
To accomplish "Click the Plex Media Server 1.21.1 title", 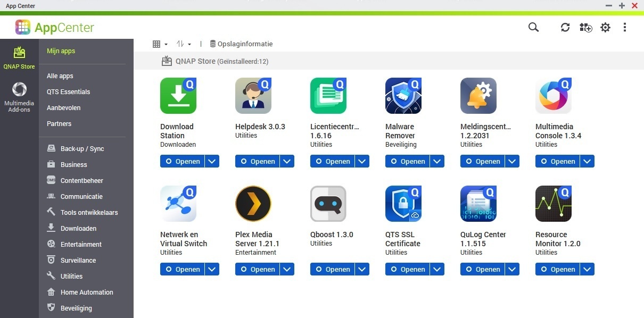I will tap(258, 239).
